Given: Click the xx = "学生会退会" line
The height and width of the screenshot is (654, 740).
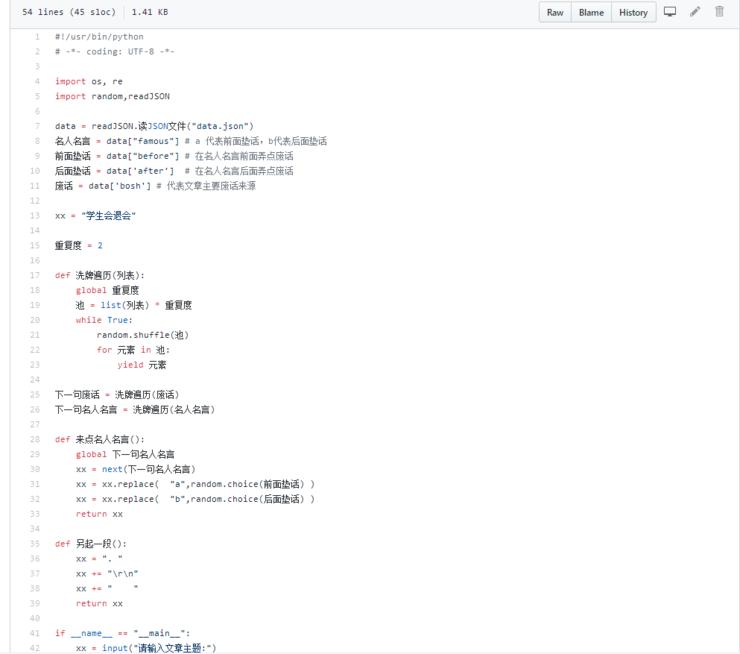Looking at the screenshot, I should pyautogui.click(x=95, y=216).
